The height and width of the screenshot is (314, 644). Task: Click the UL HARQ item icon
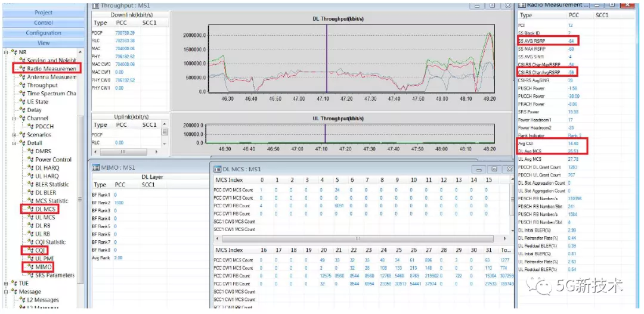[x=30, y=176]
